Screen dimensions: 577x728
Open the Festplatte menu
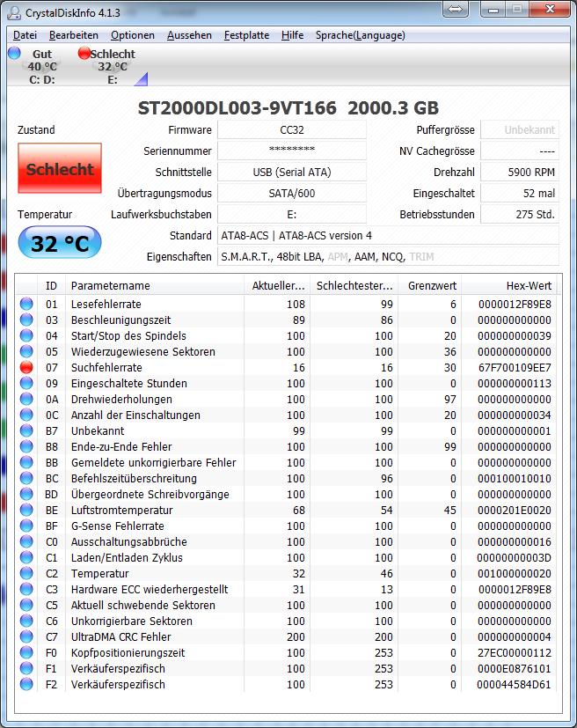tap(247, 35)
